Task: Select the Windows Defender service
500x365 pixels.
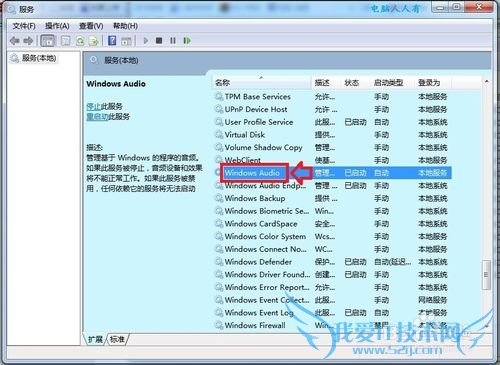Action: point(332,262)
